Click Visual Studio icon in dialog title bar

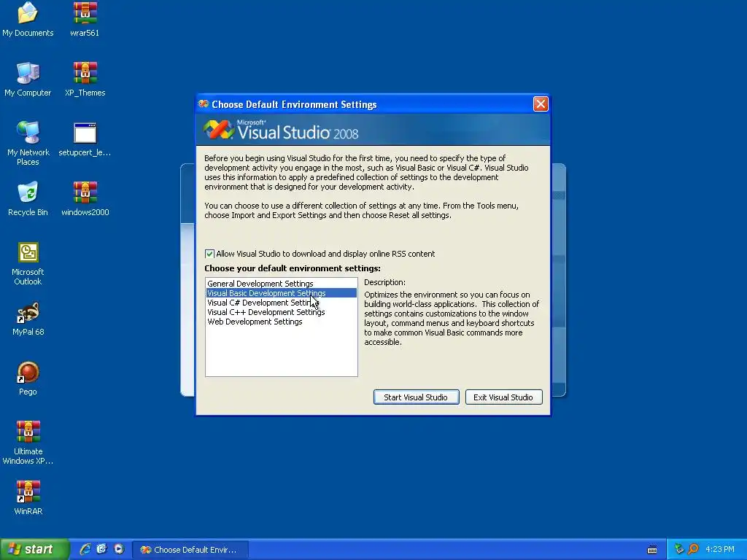pos(204,104)
